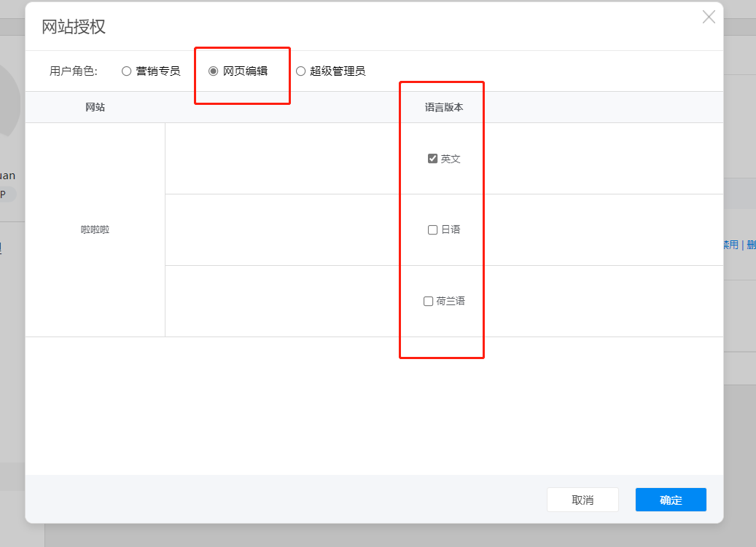Click the 网站 column header

95,106
